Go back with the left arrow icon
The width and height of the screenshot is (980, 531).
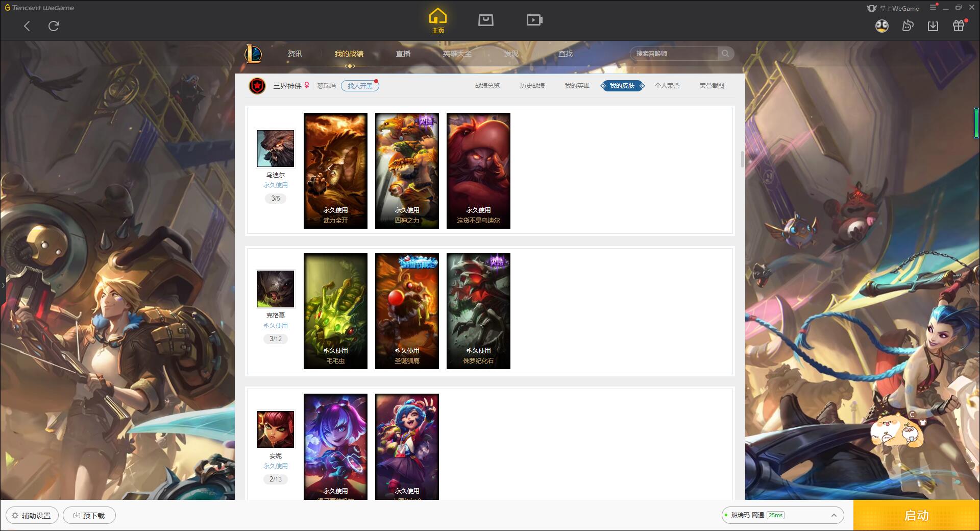[x=27, y=26]
